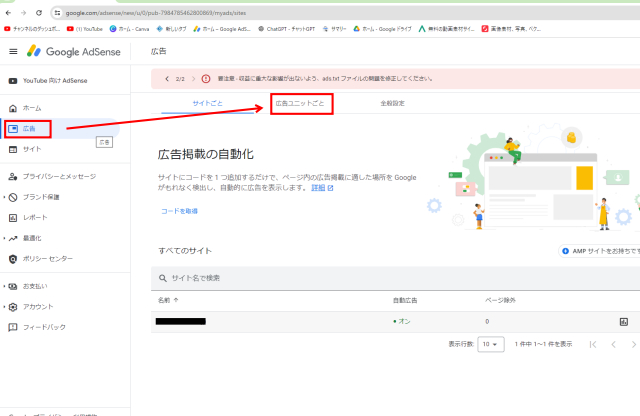The height and width of the screenshot is (416, 640).
Task: Click the 詳細 learn more link
Action: coord(321,187)
